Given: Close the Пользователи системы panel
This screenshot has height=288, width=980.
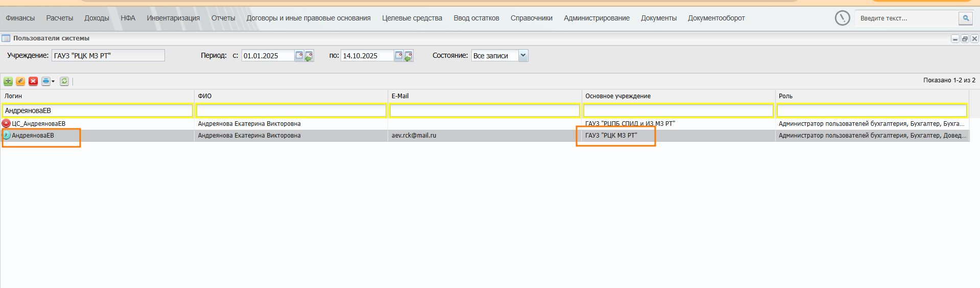Looking at the screenshot, I should click(974, 39).
